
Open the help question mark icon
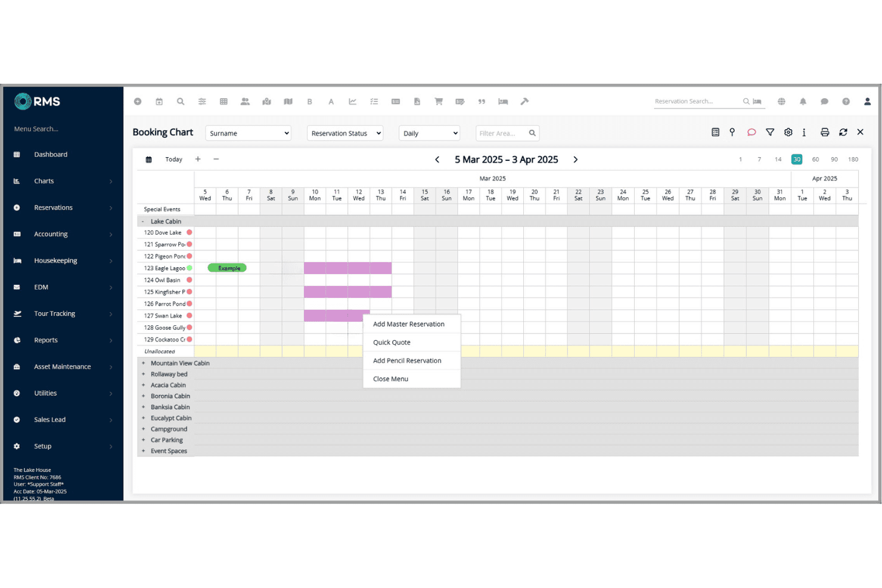tap(846, 102)
